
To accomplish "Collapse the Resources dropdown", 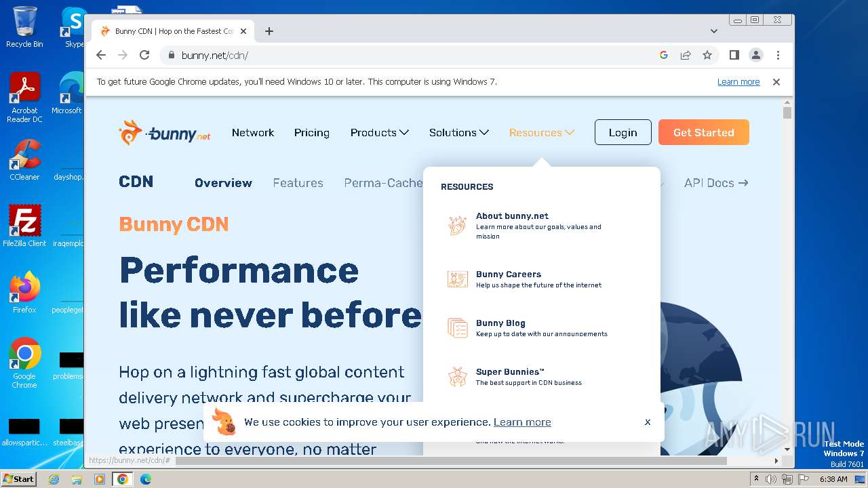I will point(541,133).
